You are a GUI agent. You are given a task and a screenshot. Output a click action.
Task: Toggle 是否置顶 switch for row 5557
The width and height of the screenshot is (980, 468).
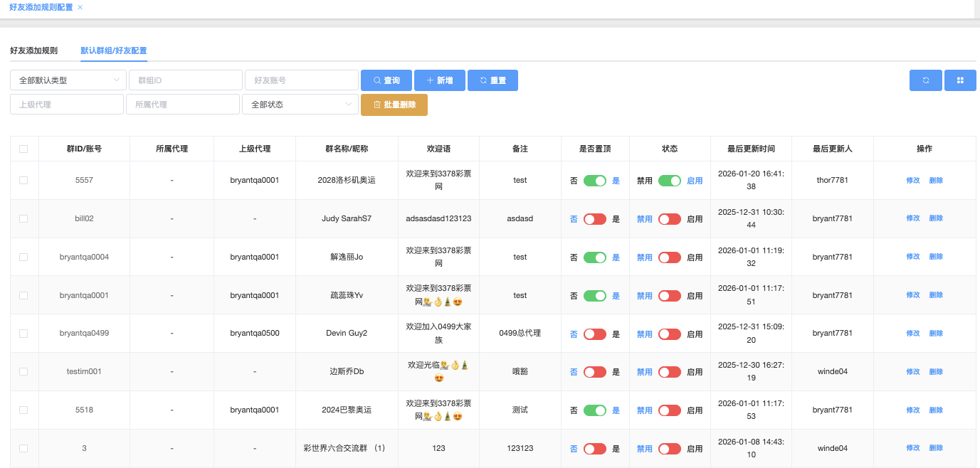(x=594, y=181)
